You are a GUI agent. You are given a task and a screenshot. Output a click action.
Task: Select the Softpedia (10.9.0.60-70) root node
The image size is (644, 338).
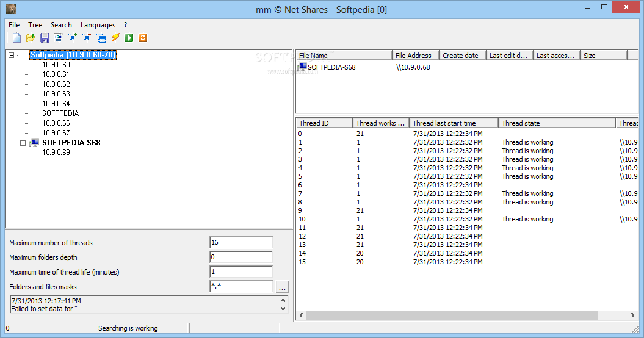[73, 55]
